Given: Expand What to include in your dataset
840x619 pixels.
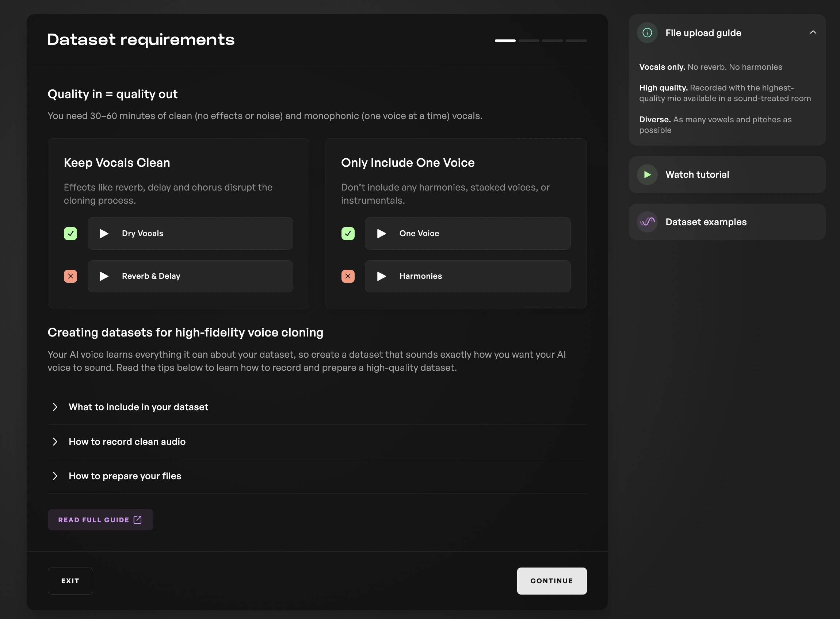Looking at the screenshot, I should pyautogui.click(x=138, y=407).
